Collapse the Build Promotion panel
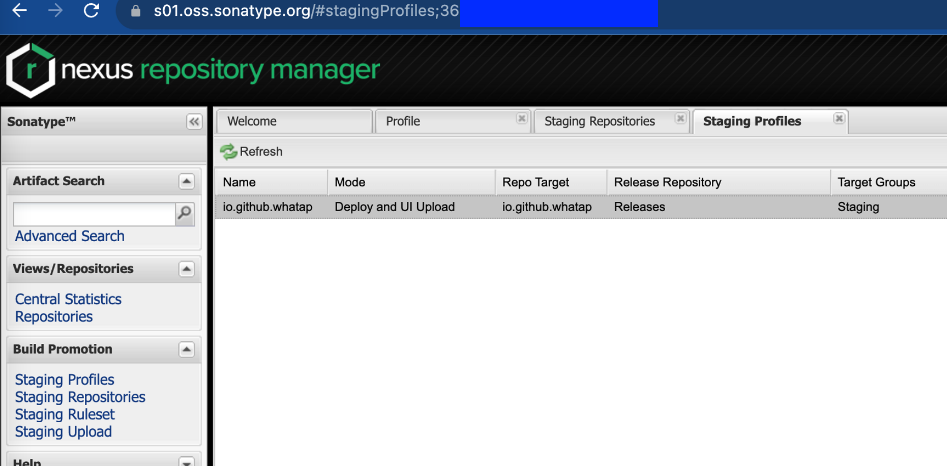947x466 pixels. (187, 349)
